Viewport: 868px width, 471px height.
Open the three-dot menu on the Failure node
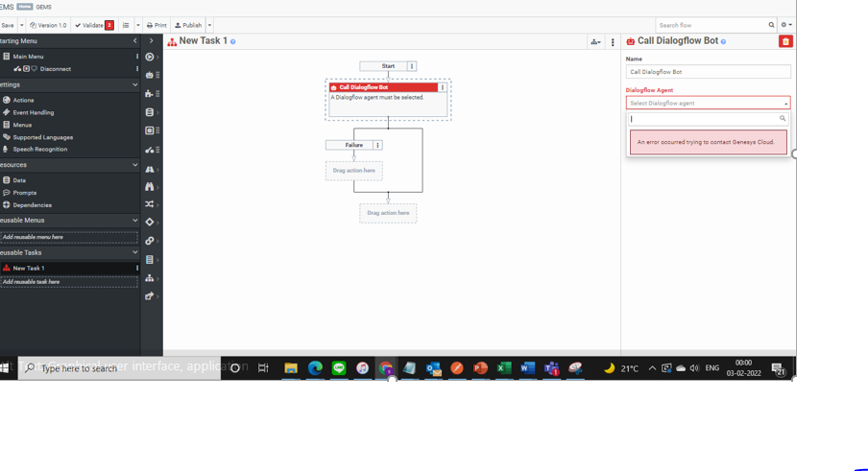pos(378,146)
